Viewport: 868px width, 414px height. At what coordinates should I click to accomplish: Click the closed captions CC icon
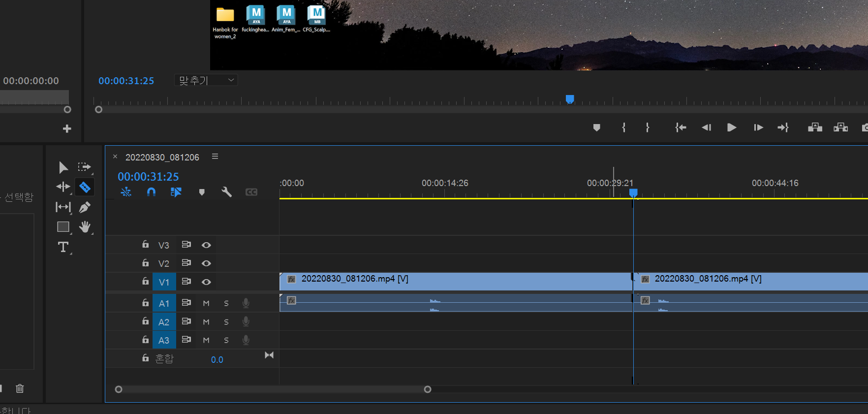[251, 192]
